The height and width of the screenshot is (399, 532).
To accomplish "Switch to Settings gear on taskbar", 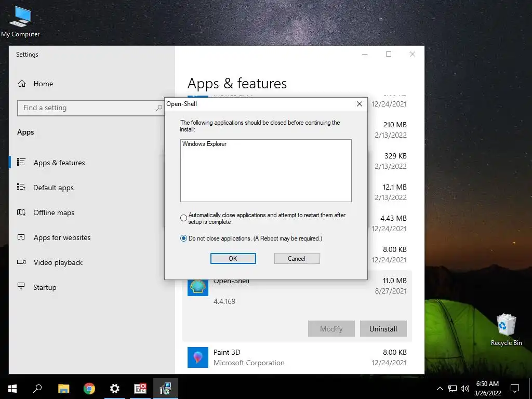I will click(x=115, y=389).
